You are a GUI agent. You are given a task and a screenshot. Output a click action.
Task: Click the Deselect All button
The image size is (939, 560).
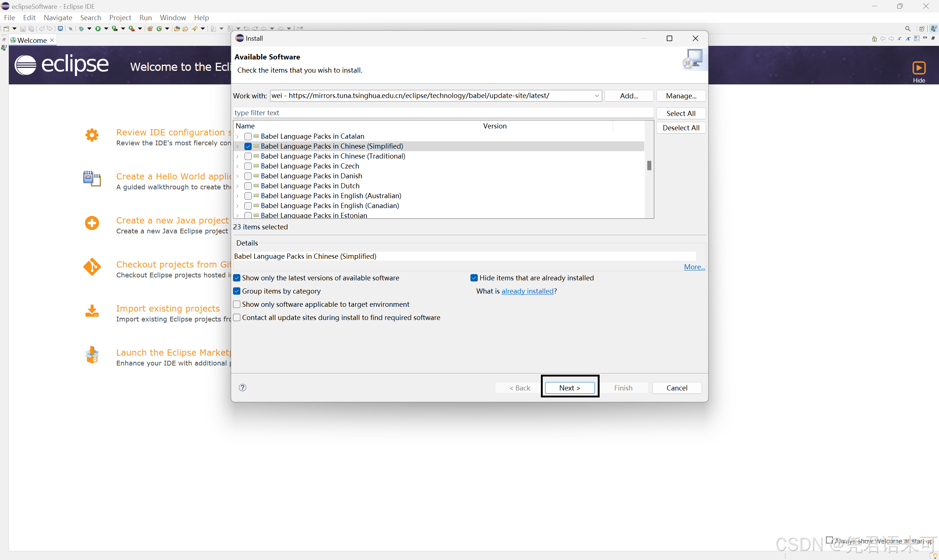click(x=681, y=128)
